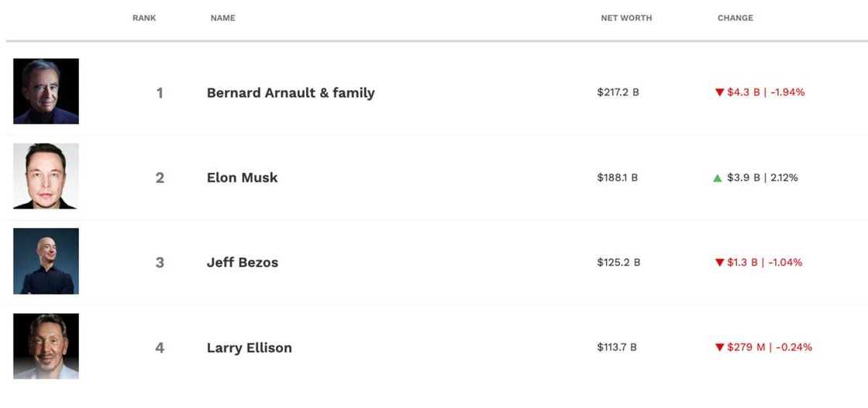
Task: Click the $217.2 B net worth value
Action: 618,92
